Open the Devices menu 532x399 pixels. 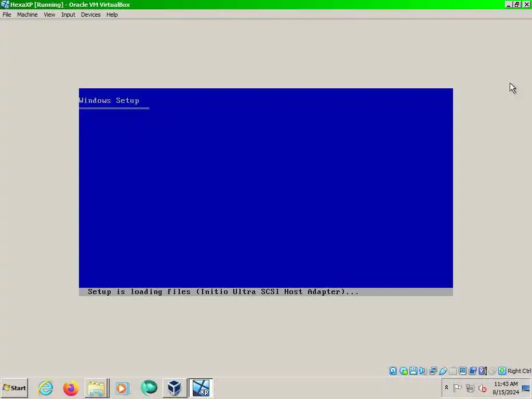90,15
